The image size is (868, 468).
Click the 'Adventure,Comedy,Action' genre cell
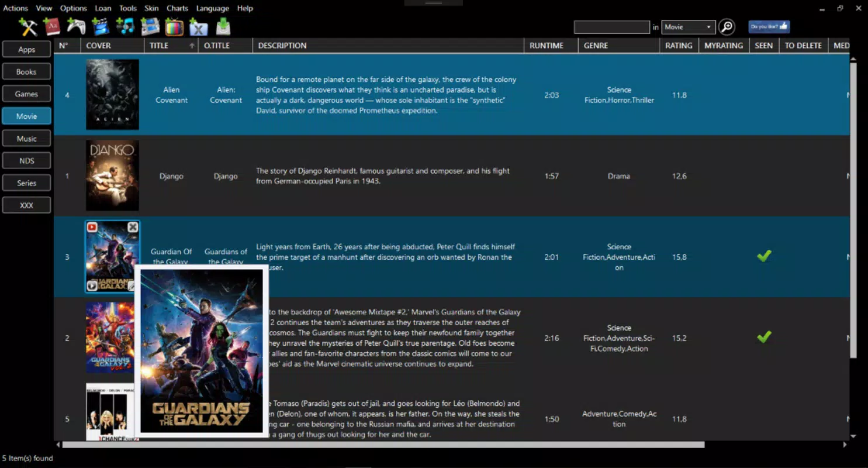619,419
